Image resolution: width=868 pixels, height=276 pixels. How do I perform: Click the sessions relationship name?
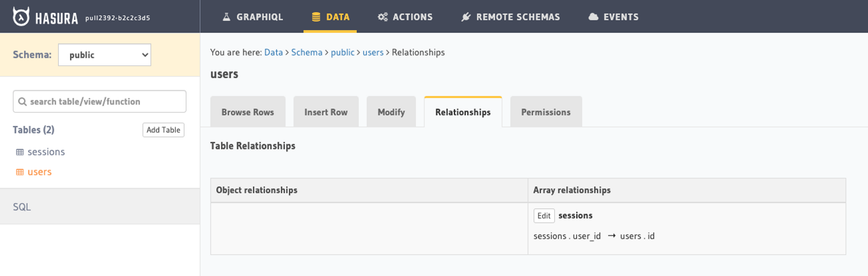click(x=576, y=215)
